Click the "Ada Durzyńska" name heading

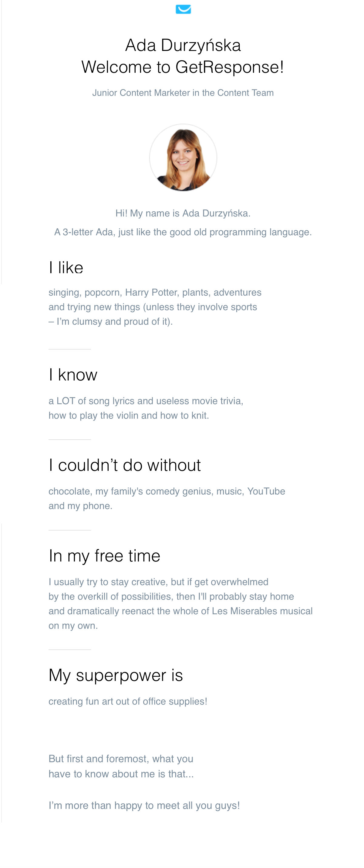183,45
